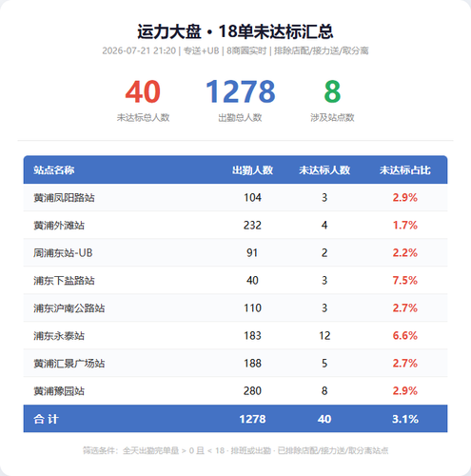Click the 7.5% ratio cell

pyautogui.click(x=405, y=281)
